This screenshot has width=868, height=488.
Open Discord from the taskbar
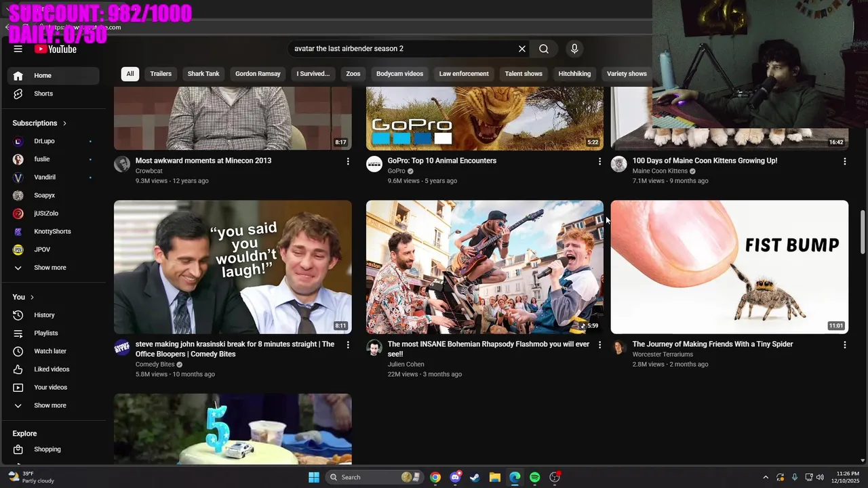pyautogui.click(x=455, y=477)
